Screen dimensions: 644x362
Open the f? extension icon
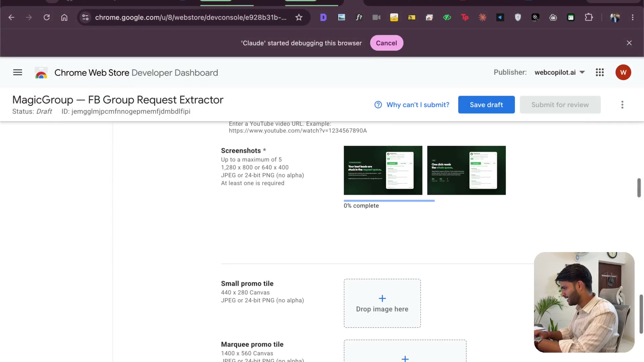pyautogui.click(x=359, y=17)
